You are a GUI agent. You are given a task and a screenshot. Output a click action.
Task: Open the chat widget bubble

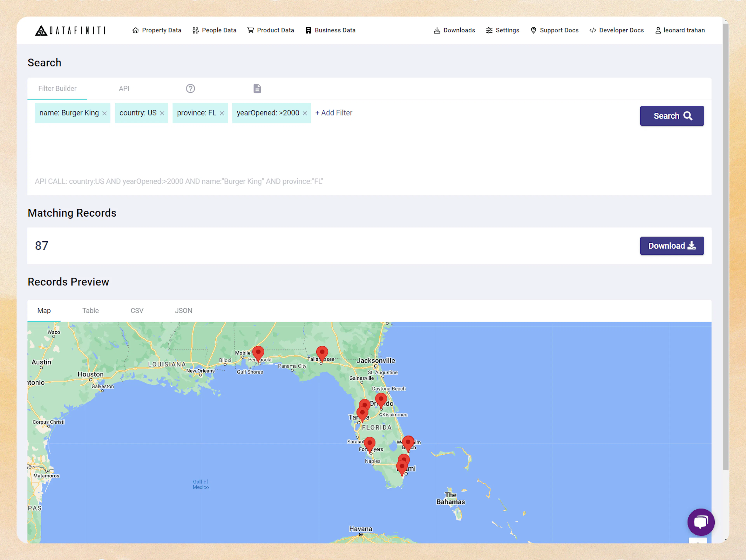(701, 522)
